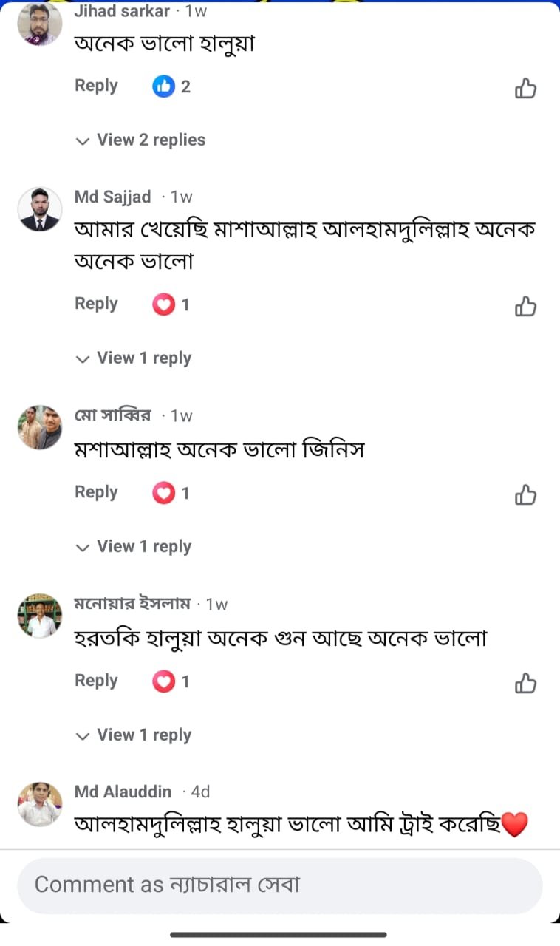Open blue like reaction count on Jihad's comment

click(x=171, y=86)
